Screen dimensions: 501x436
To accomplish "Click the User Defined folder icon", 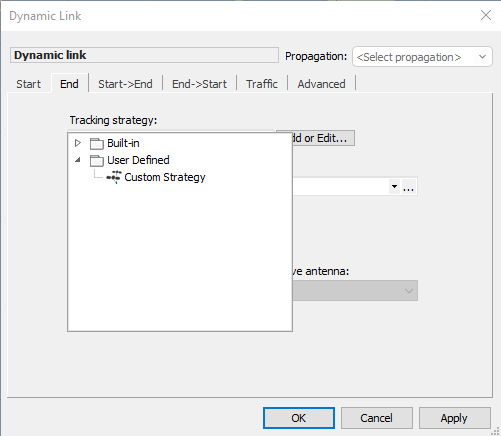I will 97,161.
